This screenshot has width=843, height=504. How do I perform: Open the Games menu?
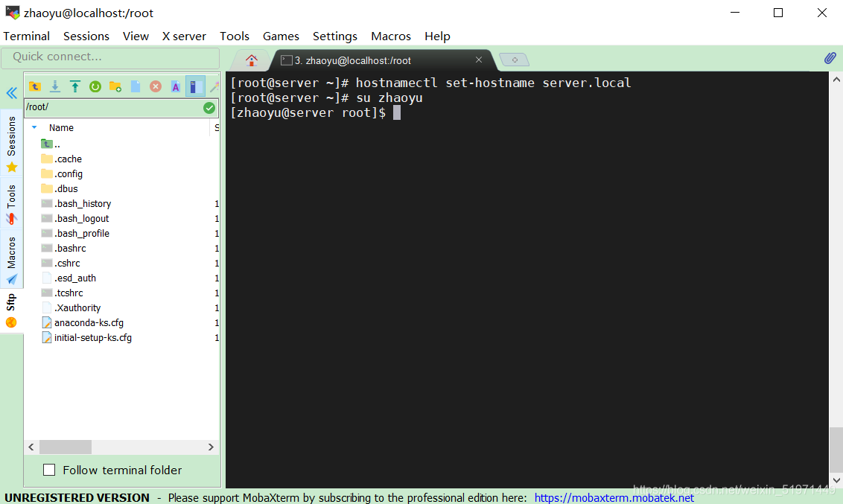point(281,36)
